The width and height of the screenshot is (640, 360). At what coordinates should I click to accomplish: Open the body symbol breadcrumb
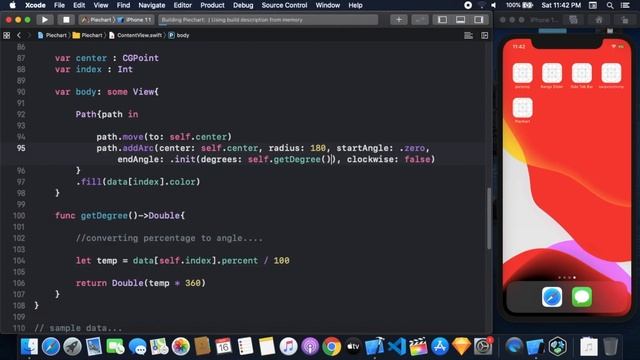[179, 36]
